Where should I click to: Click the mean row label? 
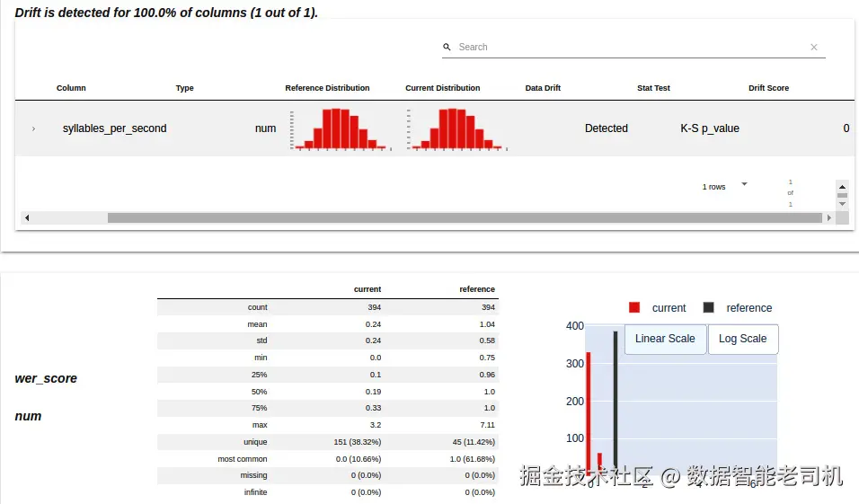click(x=257, y=324)
